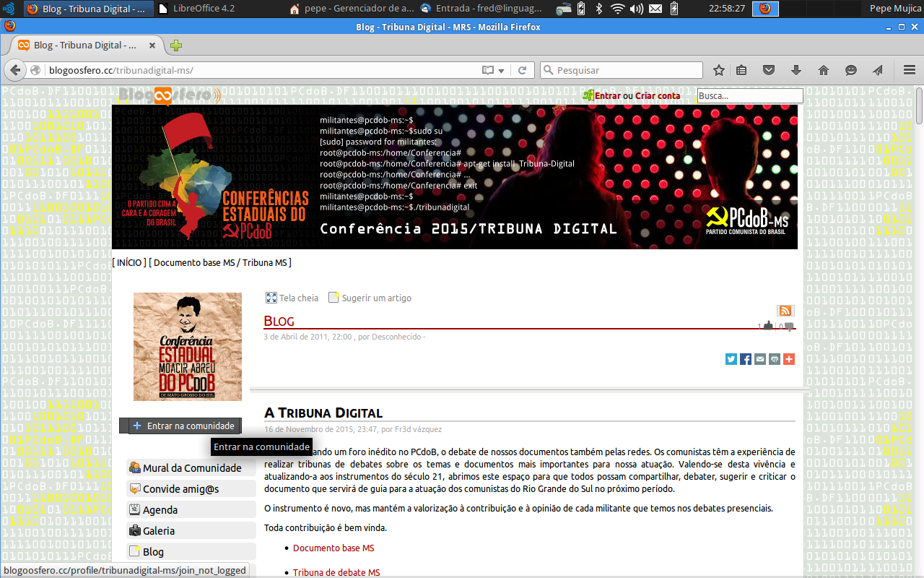The height and width of the screenshot is (578, 924).
Task: Click the printer share icon
Action: click(775, 359)
